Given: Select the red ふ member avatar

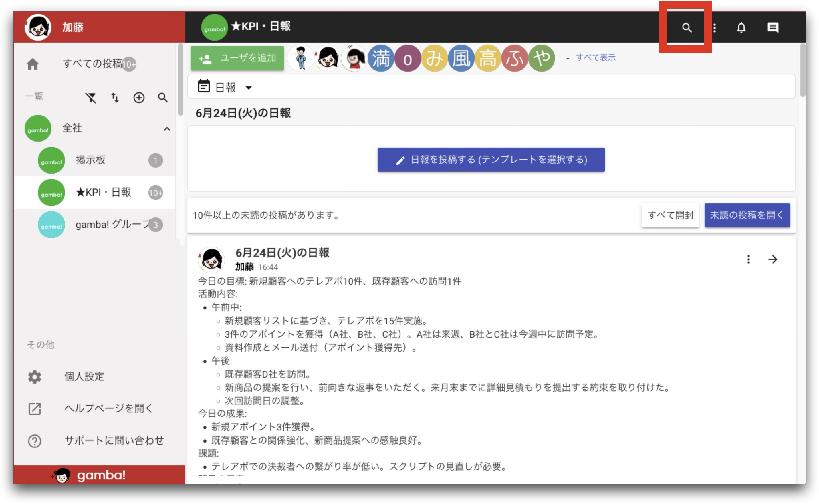Looking at the screenshot, I should click(x=514, y=58).
